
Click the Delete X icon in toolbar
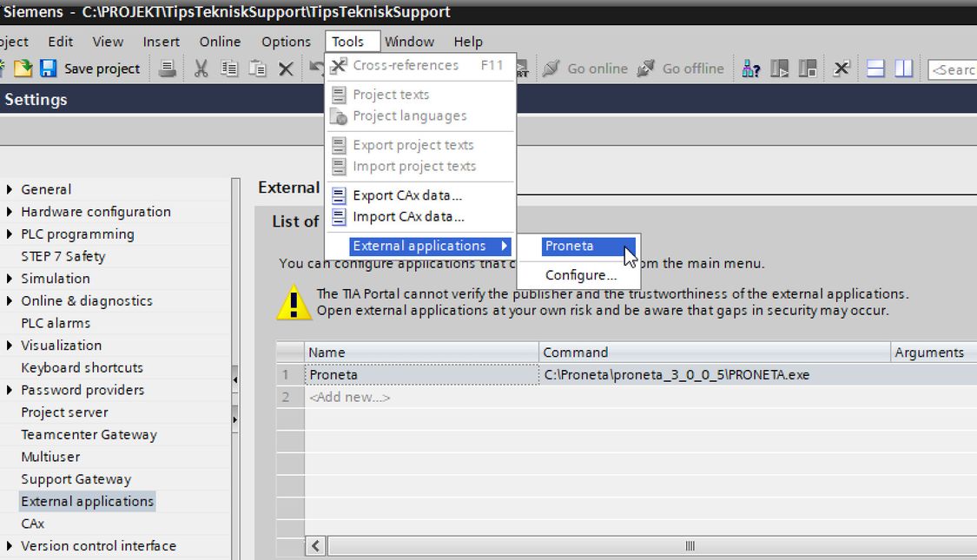[x=286, y=69]
